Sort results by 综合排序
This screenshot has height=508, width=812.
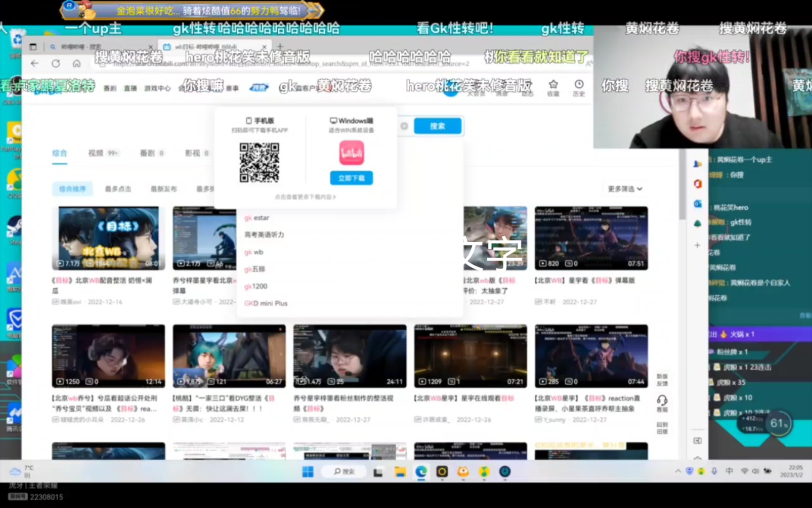(72, 189)
